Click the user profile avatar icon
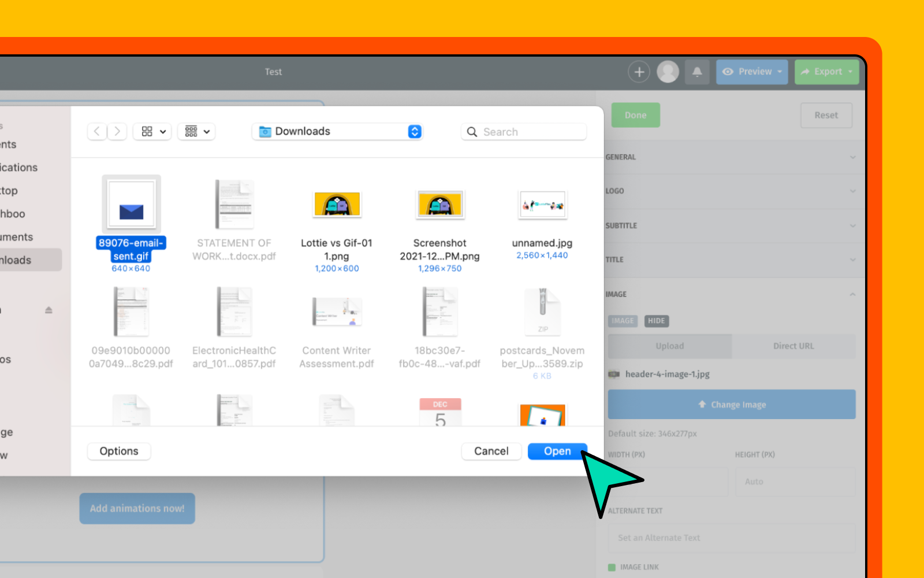Image resolution: width=924 pixels, height=578 pixels. click(x=668, y=72)
